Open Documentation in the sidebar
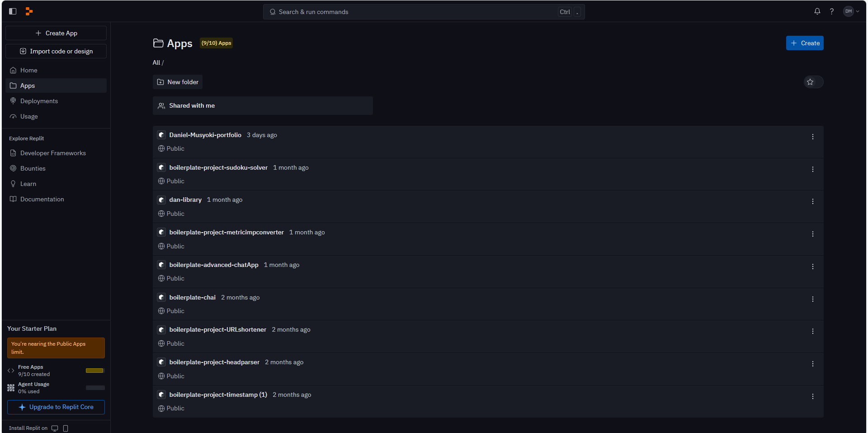The image size is (868, 433). (56, 199)
